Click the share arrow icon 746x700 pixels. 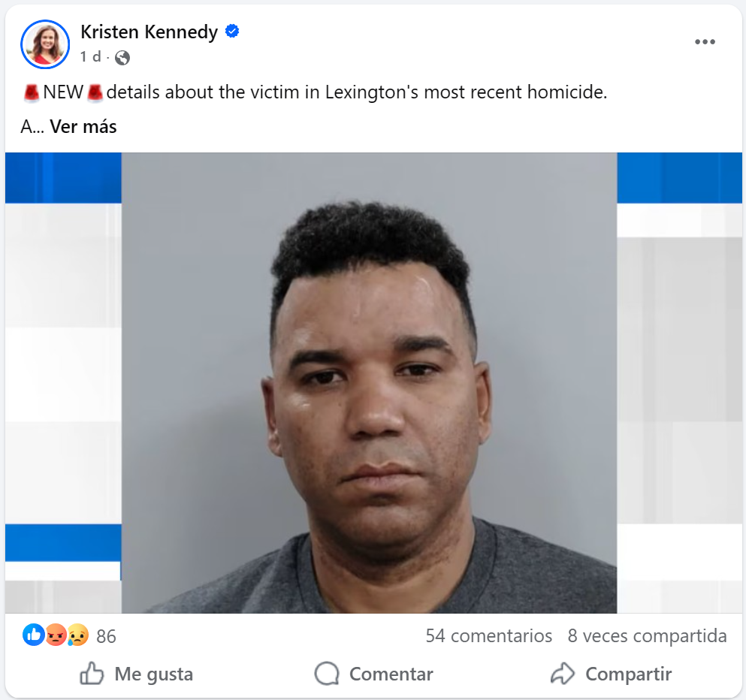click(563, 674)
